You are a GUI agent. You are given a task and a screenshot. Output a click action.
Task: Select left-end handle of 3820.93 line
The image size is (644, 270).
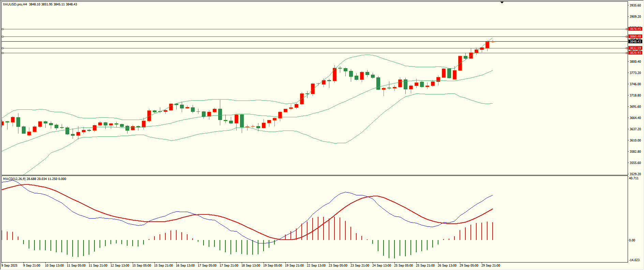[3, 53]
